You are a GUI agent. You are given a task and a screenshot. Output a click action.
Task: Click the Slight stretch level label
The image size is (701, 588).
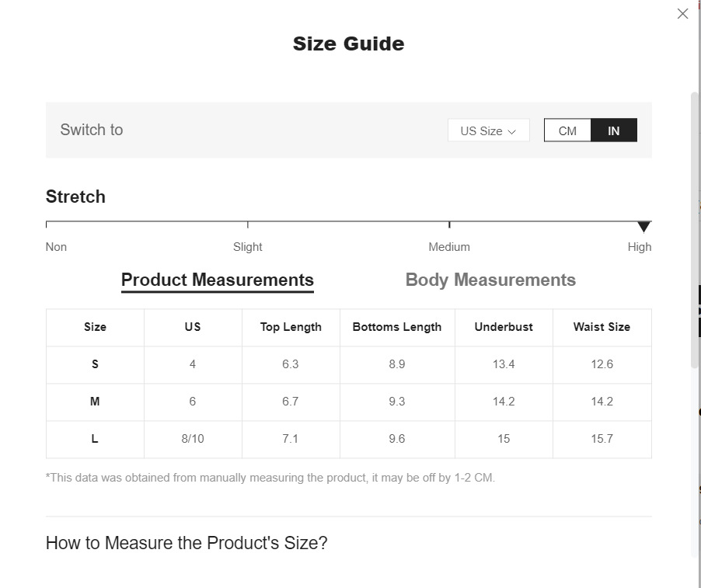click(x=248, y=247)
